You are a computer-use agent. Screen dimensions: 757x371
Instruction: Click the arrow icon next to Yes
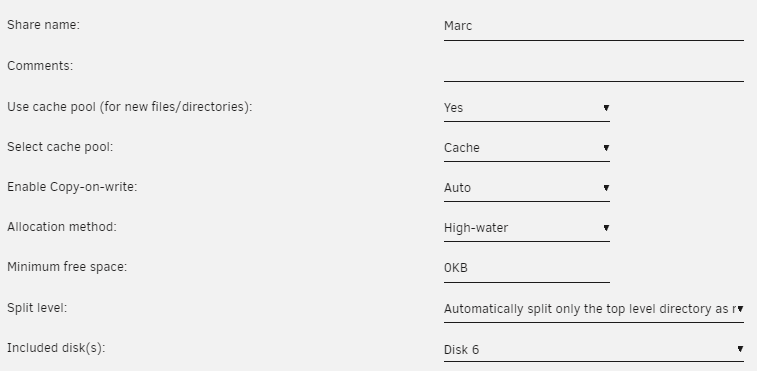(x=606, y=108)
